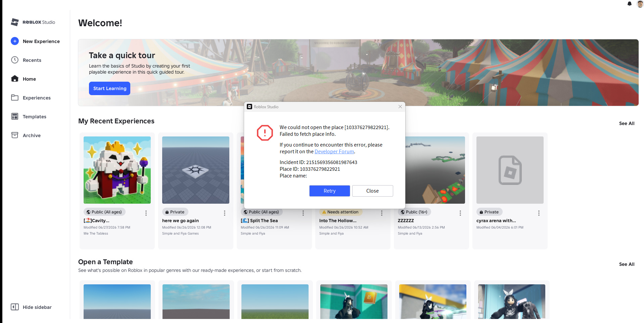Click the Roblox Studio logo in sidebar
The height and width of the screenshot is (323, 644).
[x=33, y=22]
